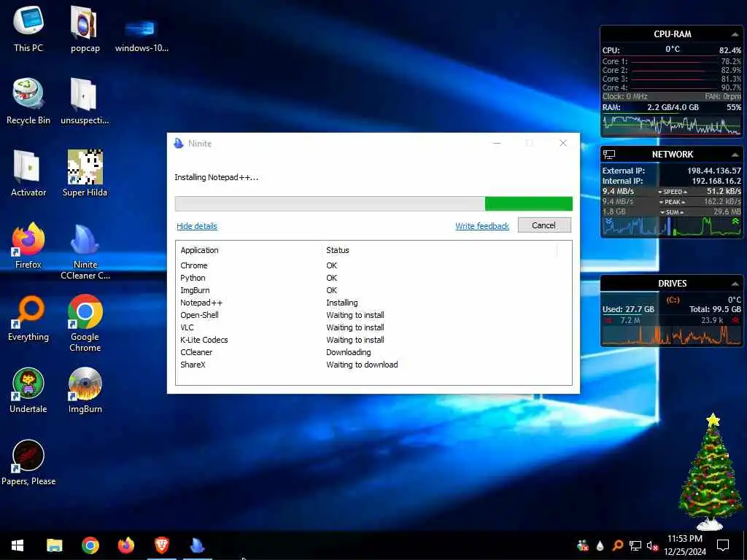Click the drive activity graph
Image resolution: width=747 pixels, height=560 pixels.
pyautogui.click(x=672, y=335)
